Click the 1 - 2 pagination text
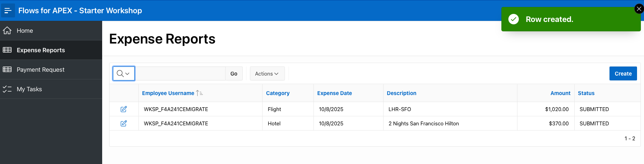The width and height of the screenshot is (644, 164). point(630,138)
